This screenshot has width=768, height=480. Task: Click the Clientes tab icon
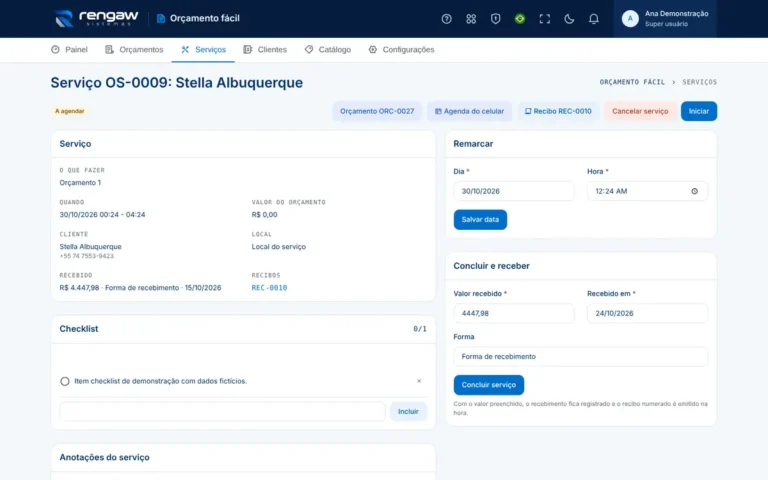point(247,49)
